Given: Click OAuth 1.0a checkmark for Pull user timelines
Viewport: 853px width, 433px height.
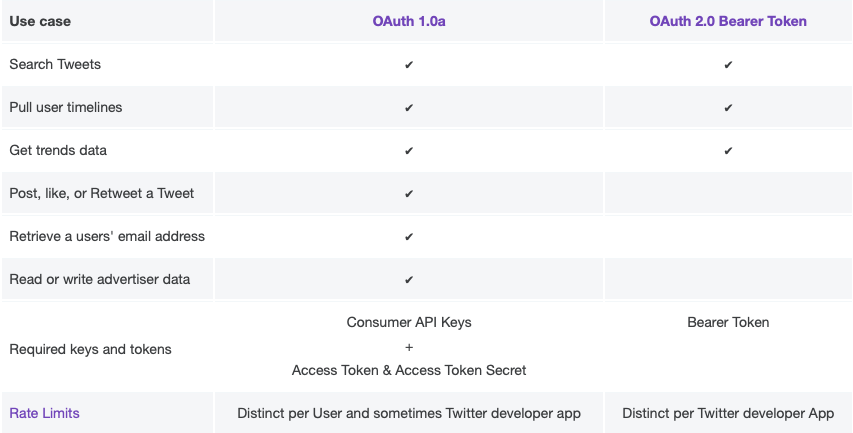Looking at the screenshot, I should coord(409,108).
